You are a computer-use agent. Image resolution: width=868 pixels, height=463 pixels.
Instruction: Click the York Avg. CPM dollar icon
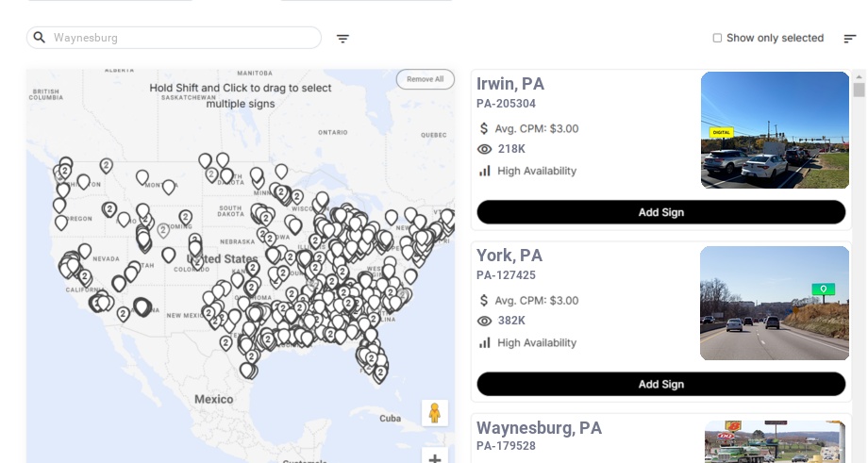point(485,301)
